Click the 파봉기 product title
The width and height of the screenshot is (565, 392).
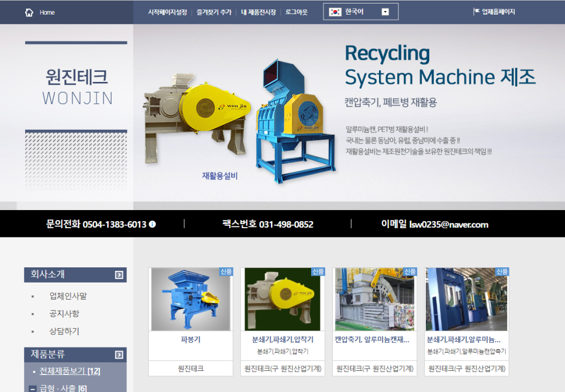click(191, 339)
